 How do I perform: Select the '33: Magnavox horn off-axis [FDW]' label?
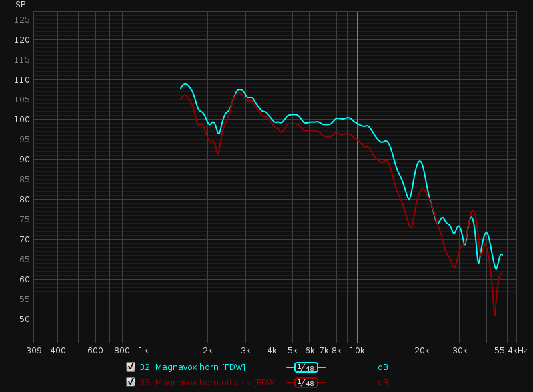209,383
